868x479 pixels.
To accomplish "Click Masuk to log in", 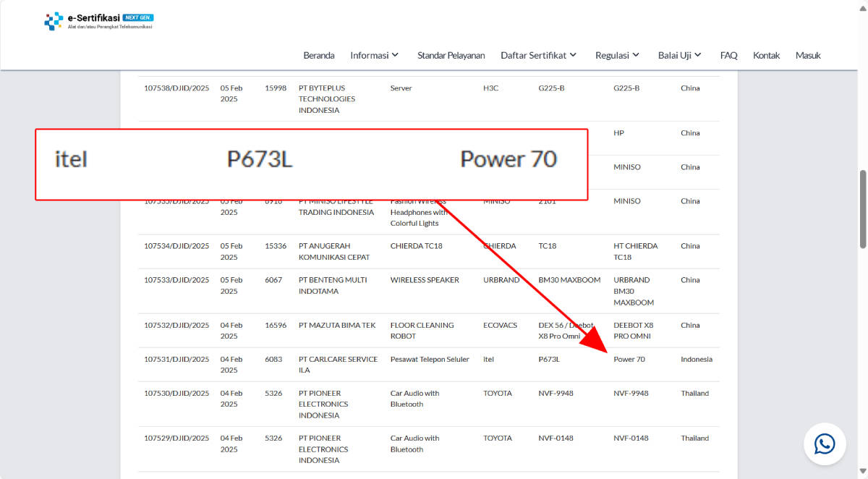I will [808, 55].
